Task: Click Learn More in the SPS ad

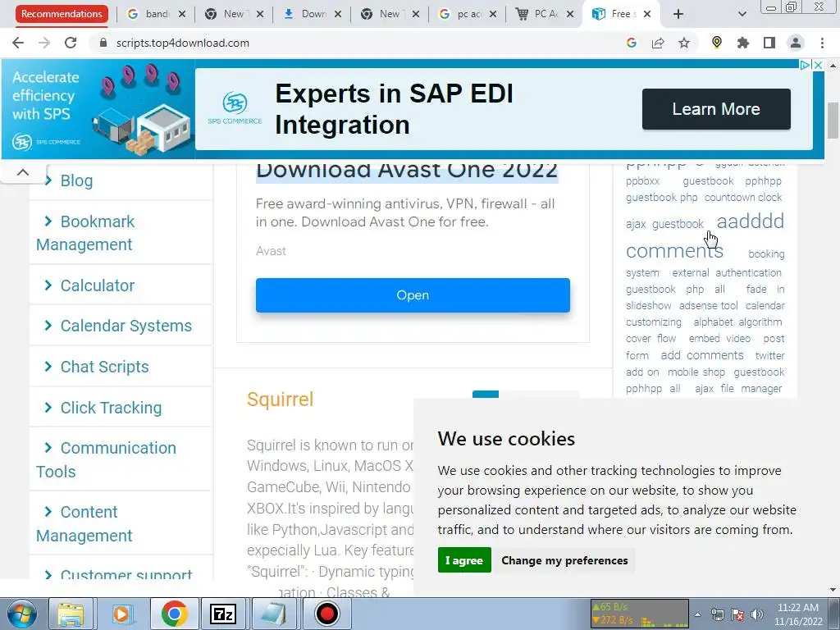Action: coord(716,109)
